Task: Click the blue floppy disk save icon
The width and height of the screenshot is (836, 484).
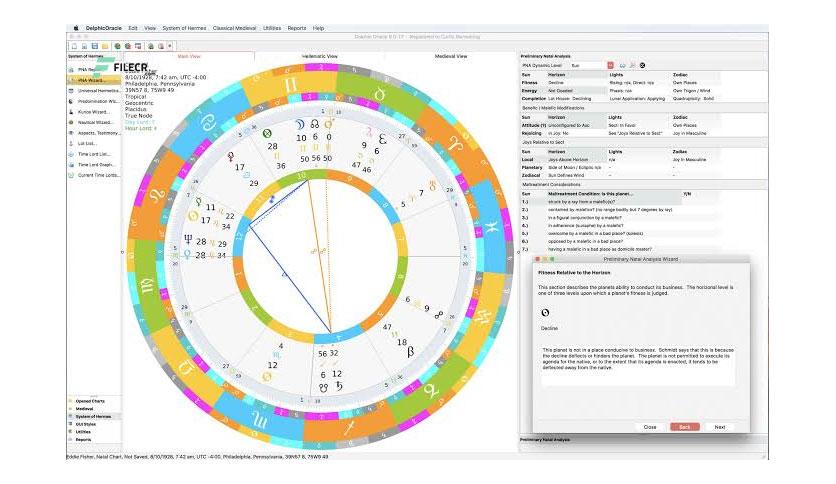Action: point(94,46)
